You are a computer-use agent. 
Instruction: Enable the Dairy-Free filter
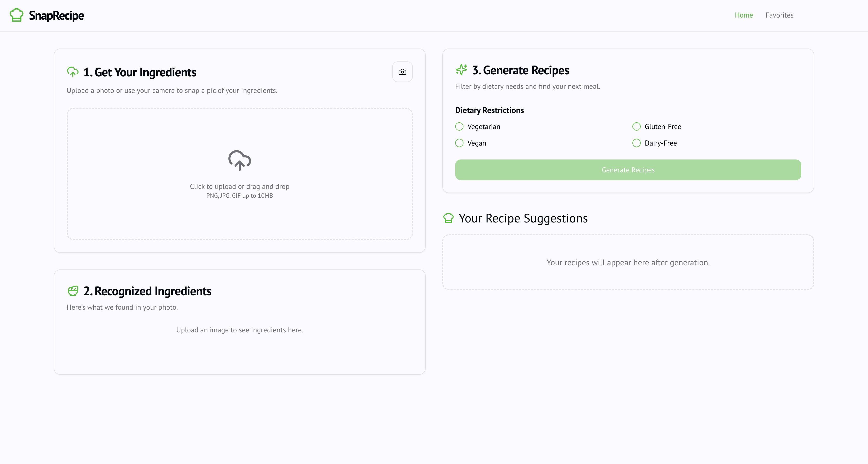(x=636, y=143)
